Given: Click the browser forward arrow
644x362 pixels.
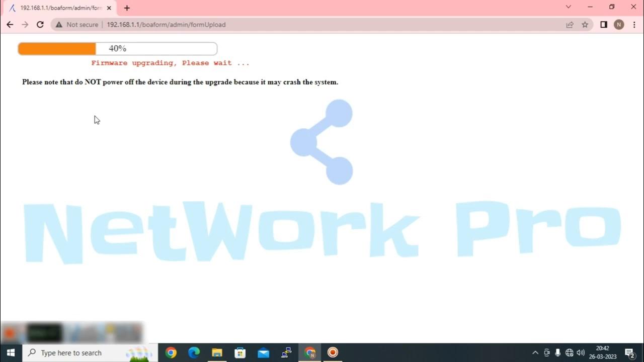Looking at the screenshot, I should tap(25, 25).
